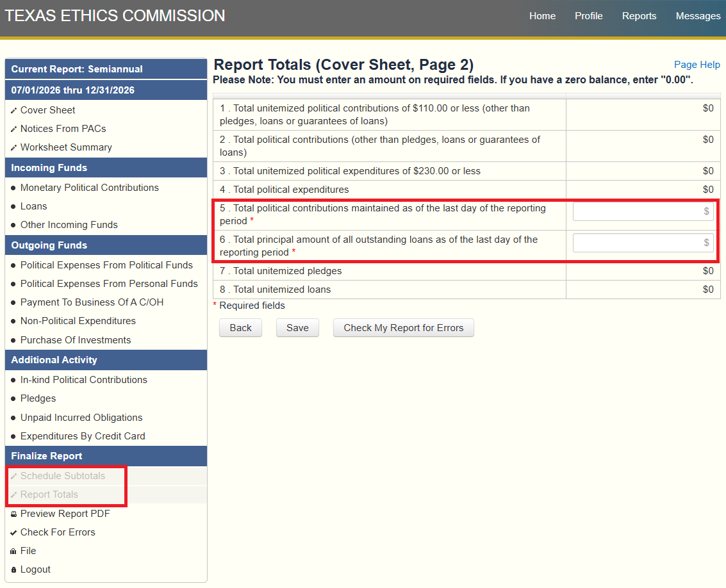Click row 3 unitemized expenditures label
The image size is (726, 588).
click(350, 171)
